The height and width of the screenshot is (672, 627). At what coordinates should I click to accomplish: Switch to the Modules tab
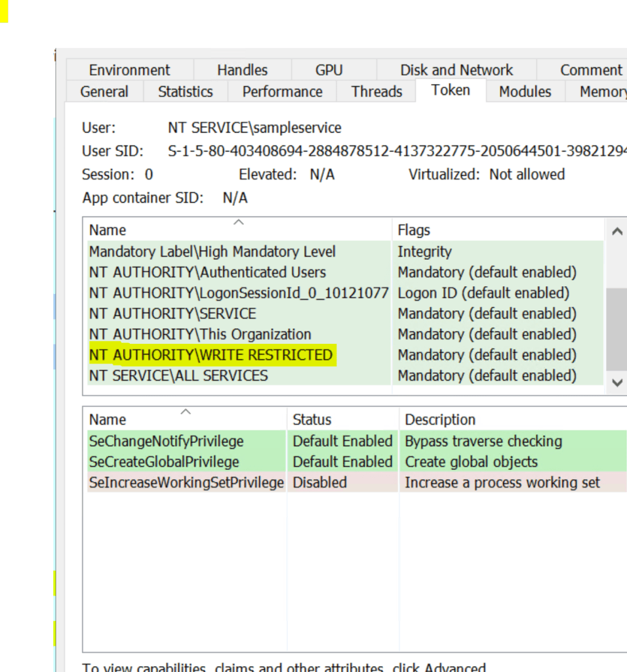pos(525,92)
